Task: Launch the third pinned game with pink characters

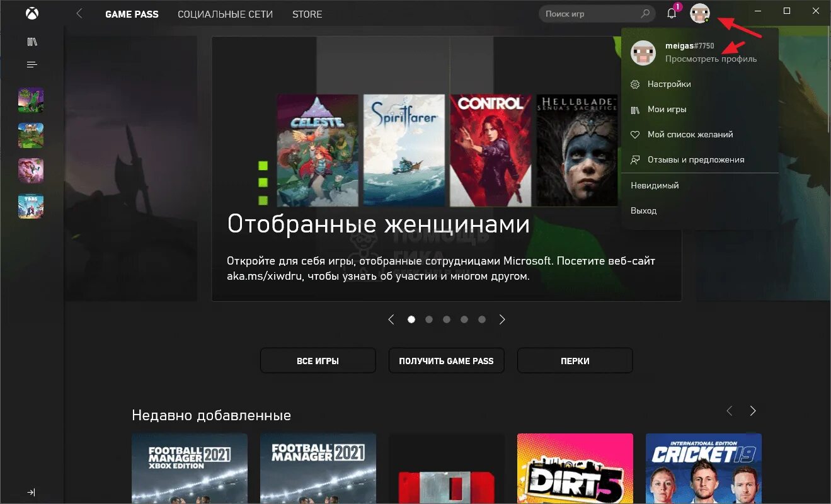Action: [31, 171]
